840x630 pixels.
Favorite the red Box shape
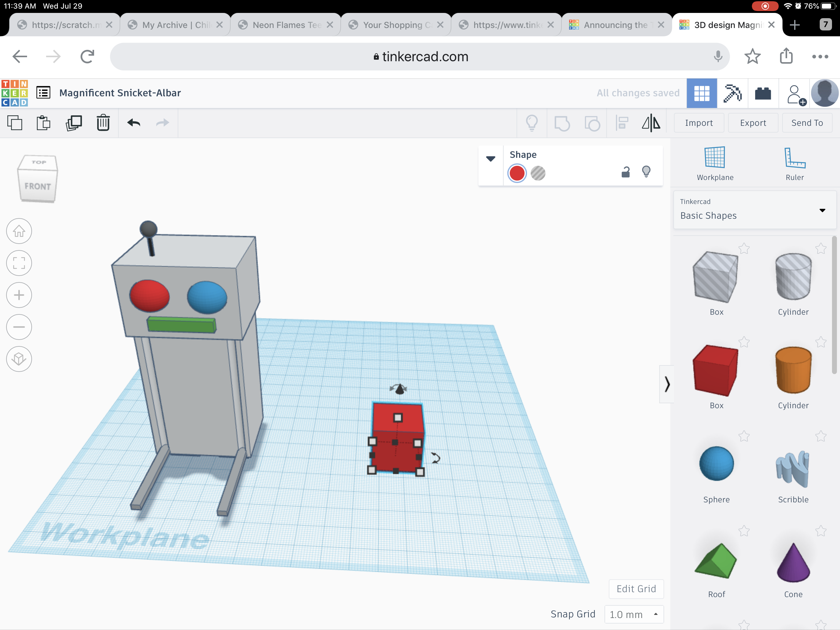pyautogui.click(x=744, y=342)
